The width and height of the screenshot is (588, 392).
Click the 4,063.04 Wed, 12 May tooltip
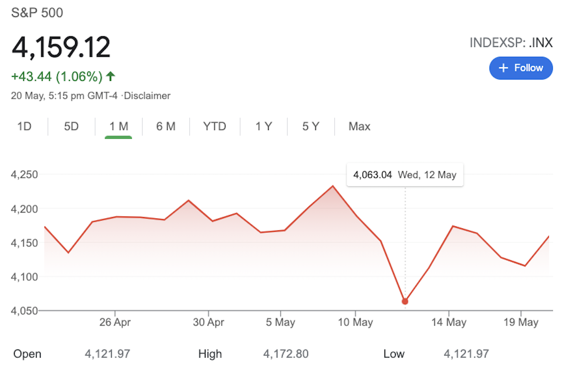point(405,175)
